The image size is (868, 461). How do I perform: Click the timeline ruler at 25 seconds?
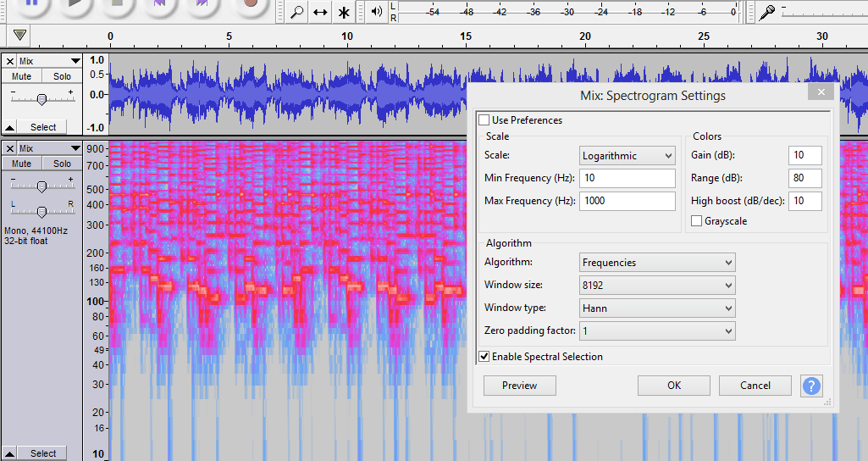tap(704, 36)
